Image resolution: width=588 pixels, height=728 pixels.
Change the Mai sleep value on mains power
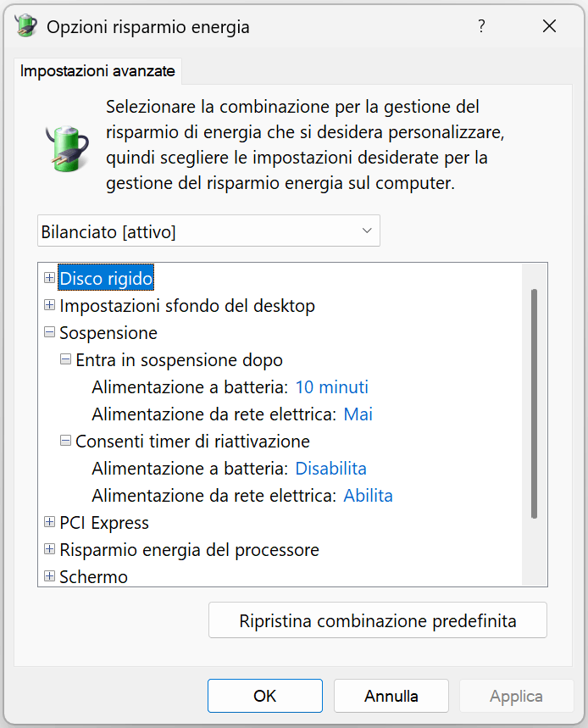(x=358, y=414)
